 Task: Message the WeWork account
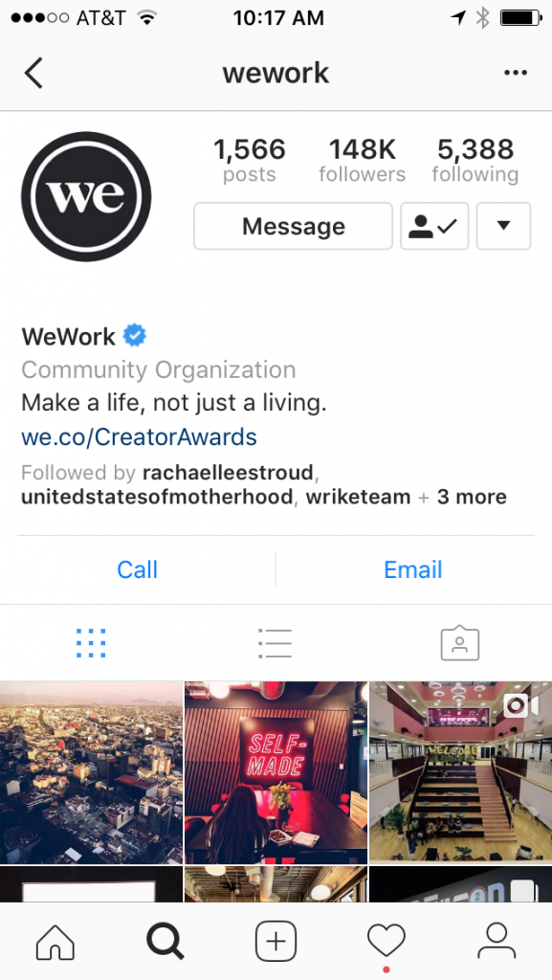[x=293, y=226]
